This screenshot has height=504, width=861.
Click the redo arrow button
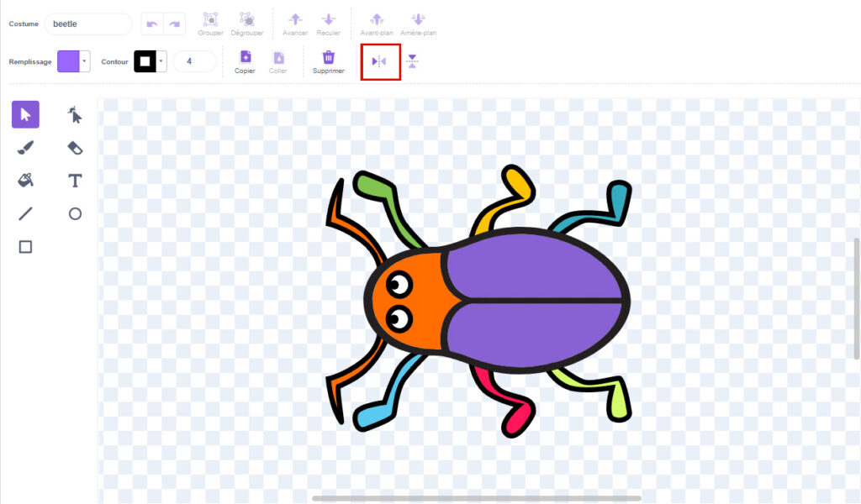point(174,24)
